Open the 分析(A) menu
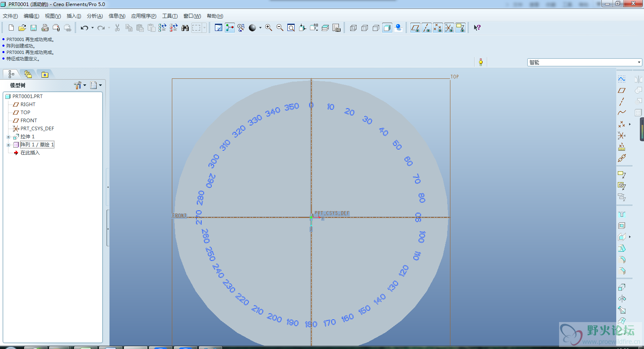Viewport: 644px width, 349px height. pos(95,16)
